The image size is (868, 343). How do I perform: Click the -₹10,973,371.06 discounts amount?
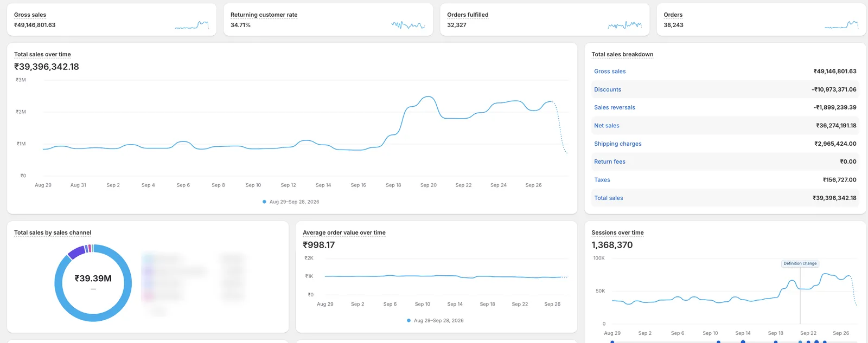[834, 89]
